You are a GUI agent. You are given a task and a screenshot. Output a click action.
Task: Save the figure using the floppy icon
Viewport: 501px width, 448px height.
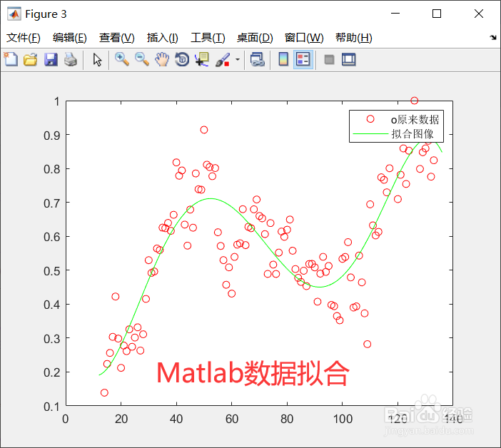point(51,59)
